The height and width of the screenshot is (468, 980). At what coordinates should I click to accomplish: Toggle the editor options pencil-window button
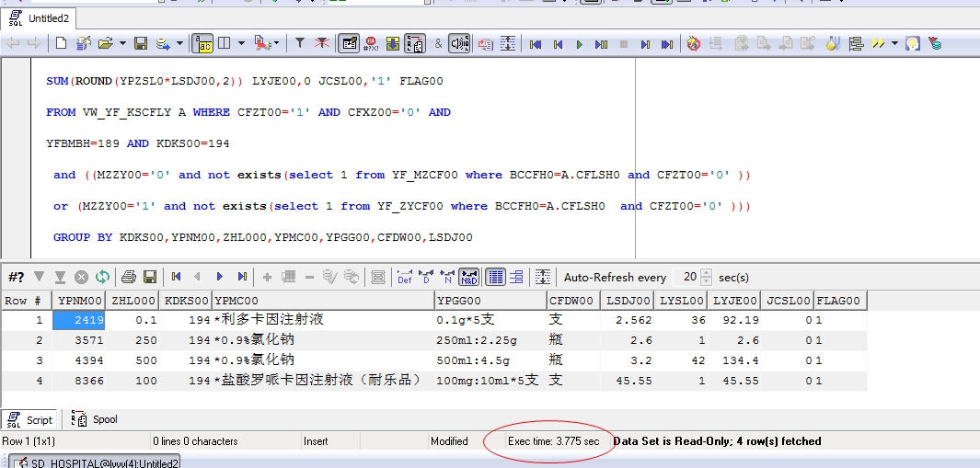[349, 44]
